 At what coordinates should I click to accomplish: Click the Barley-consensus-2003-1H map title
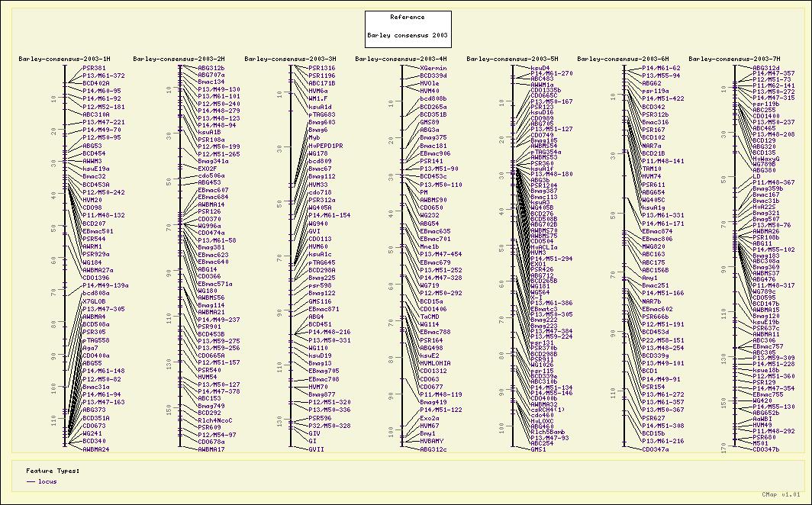coord(64,59)
